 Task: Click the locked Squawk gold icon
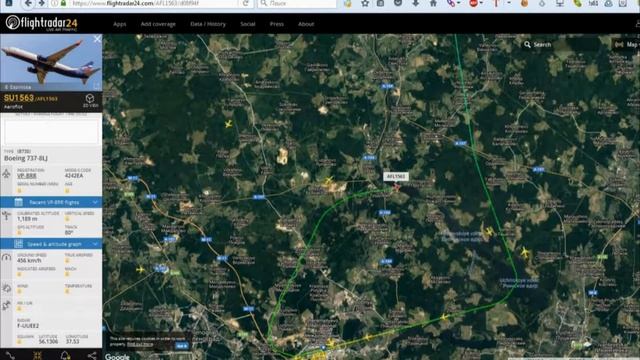pyautogui.click(x=19, y=342)
